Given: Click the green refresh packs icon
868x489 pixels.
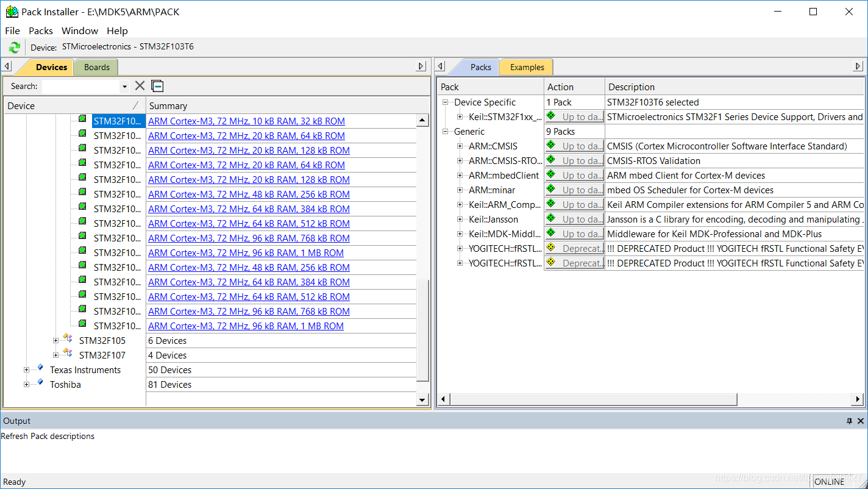Looking at the screenshot, I should point(15,47).
